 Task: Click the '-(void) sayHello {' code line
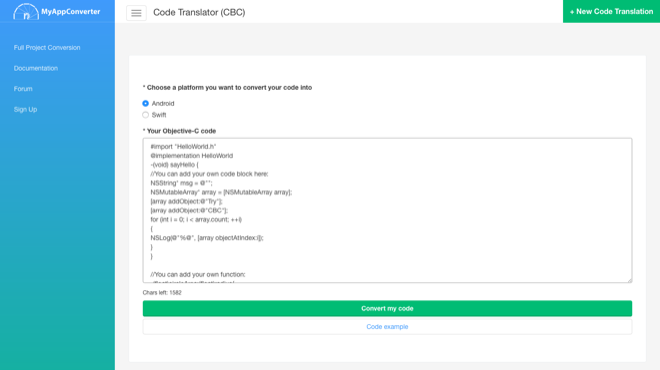click(x=174, y=165)
